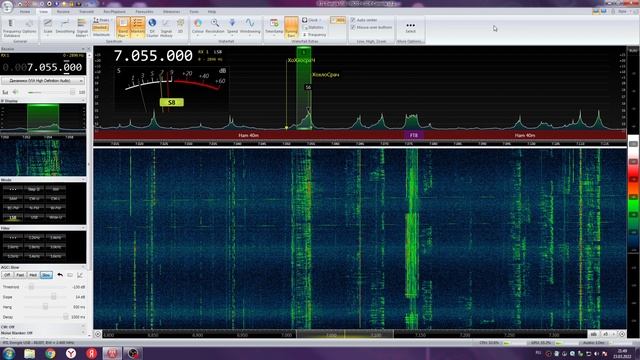
Task: Click the AGC Threshold slider
Action: pos(45,287)
